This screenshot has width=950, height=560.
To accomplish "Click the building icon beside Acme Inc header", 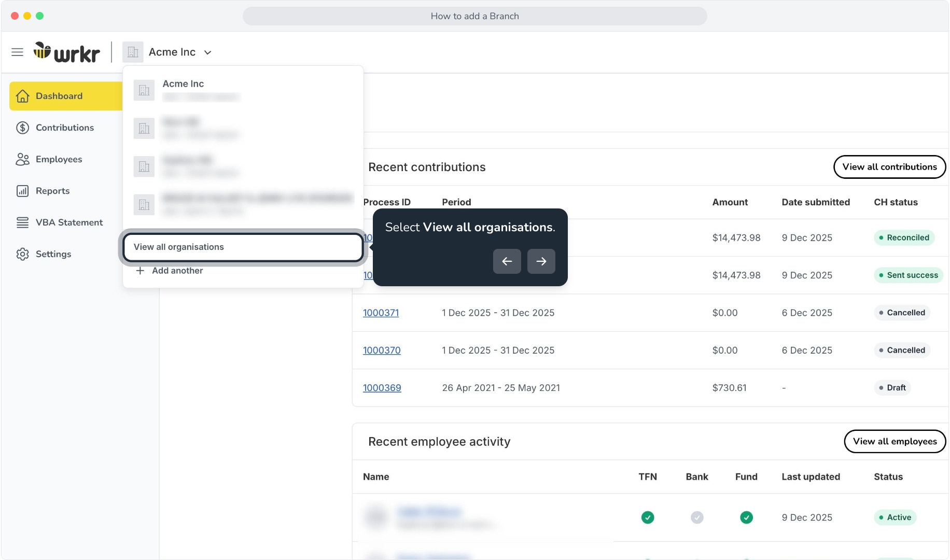I will click(x=133, y=52).
